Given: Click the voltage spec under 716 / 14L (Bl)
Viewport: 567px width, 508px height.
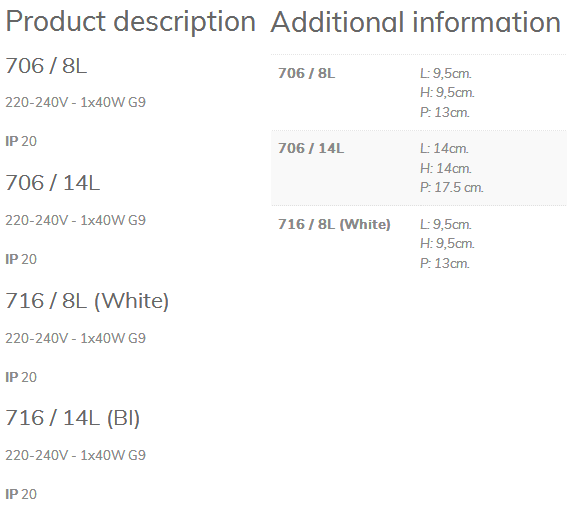Looking at the screenshot, I should pyautogui.click(x=76, y=455).
